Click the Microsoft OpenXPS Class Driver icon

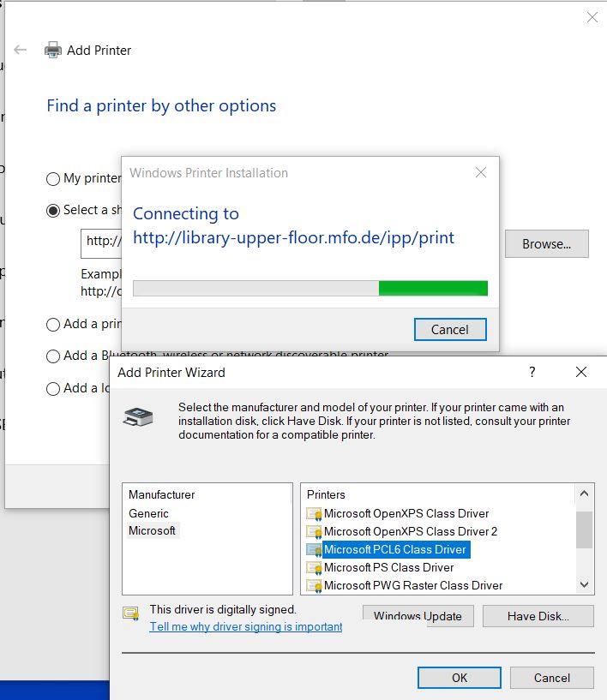[314, 514]
